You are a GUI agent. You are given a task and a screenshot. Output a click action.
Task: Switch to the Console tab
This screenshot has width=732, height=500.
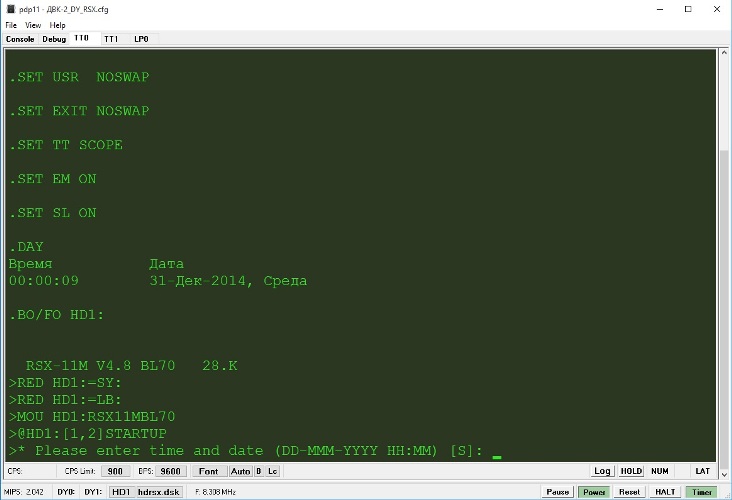(20, 39)
